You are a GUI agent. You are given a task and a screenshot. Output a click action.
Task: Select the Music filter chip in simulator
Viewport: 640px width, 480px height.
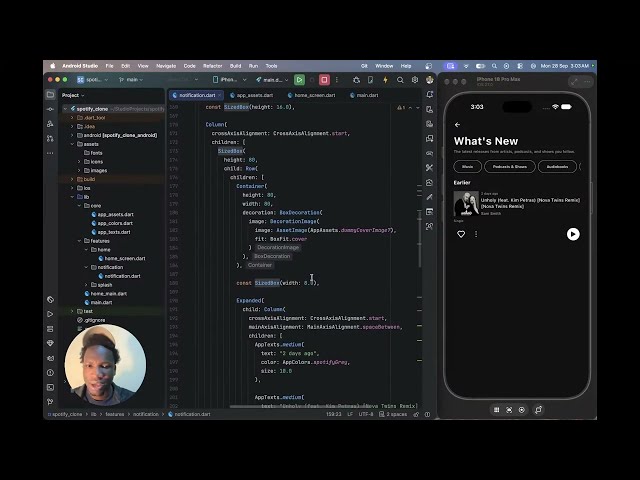(x=468, y=167)
